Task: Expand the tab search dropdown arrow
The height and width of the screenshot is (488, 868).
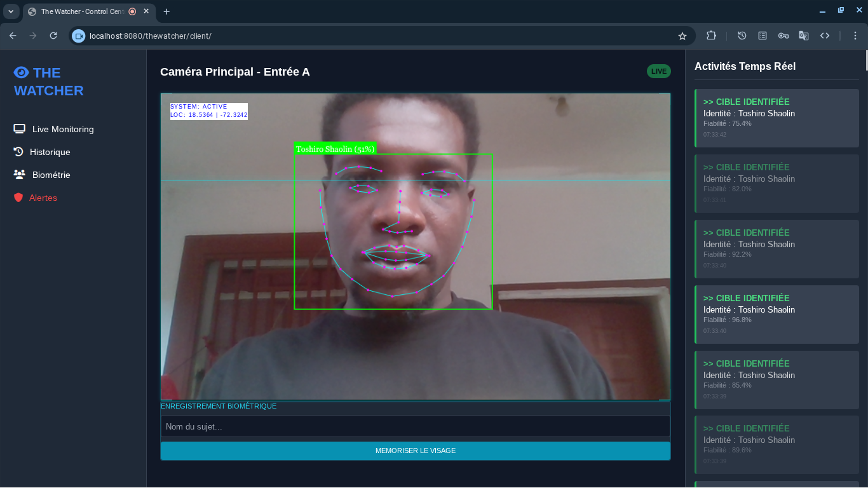Action: point(11,11)
